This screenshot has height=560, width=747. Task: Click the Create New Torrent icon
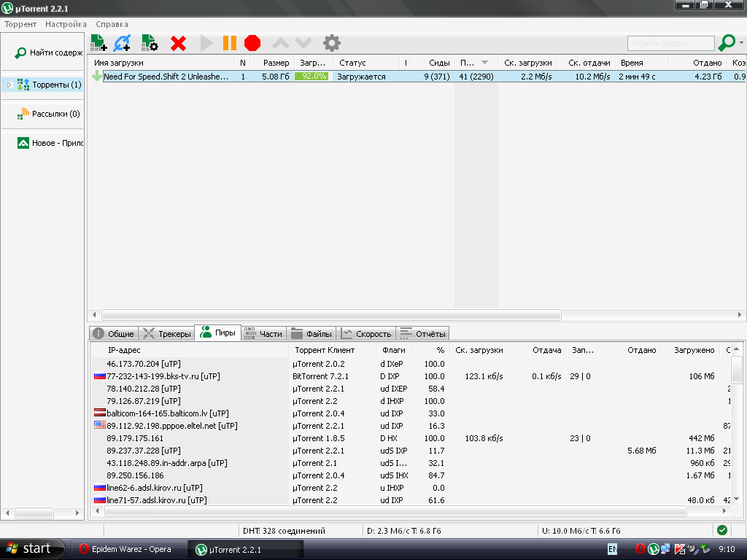[x=150, y=43]
